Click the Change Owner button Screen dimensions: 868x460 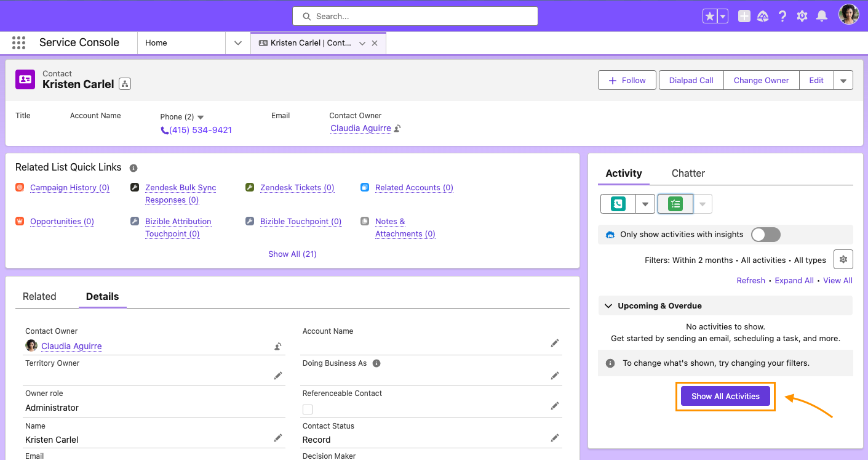coord(762,80)
